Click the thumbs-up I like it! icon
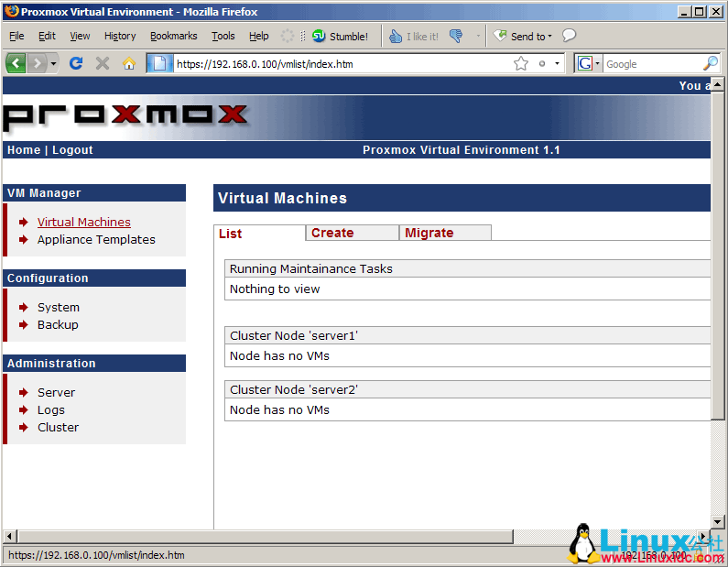This screenshot has height=567, width=728. [x=396, y=37]
